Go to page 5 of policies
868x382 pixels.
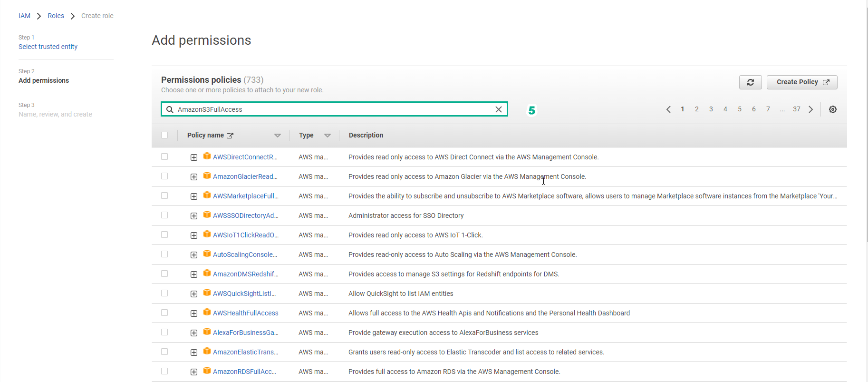(x=740, y=109)
